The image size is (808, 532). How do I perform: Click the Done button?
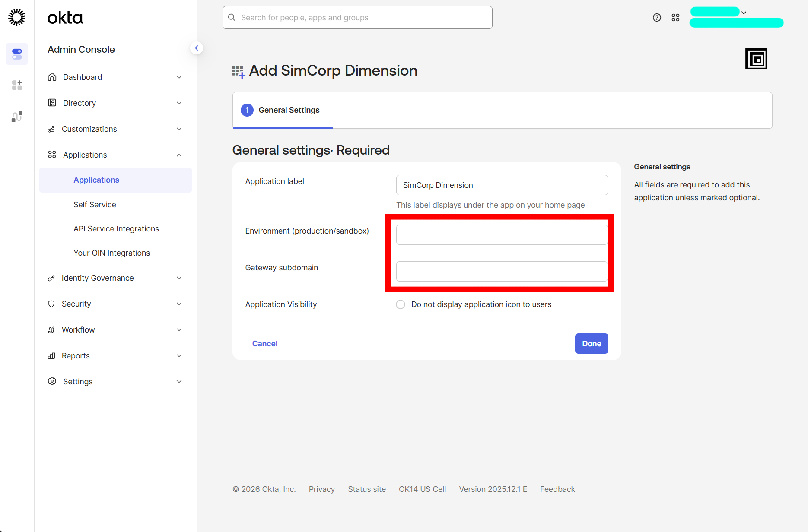(591, 344)
